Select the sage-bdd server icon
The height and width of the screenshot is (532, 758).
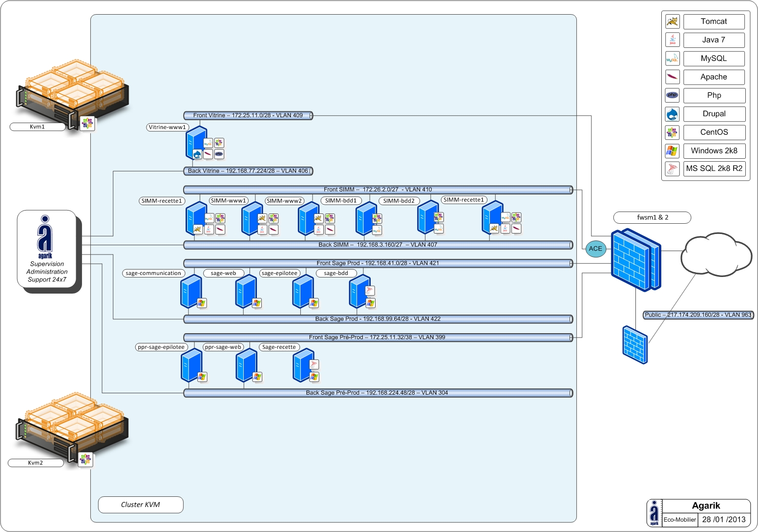click(359, 290)
